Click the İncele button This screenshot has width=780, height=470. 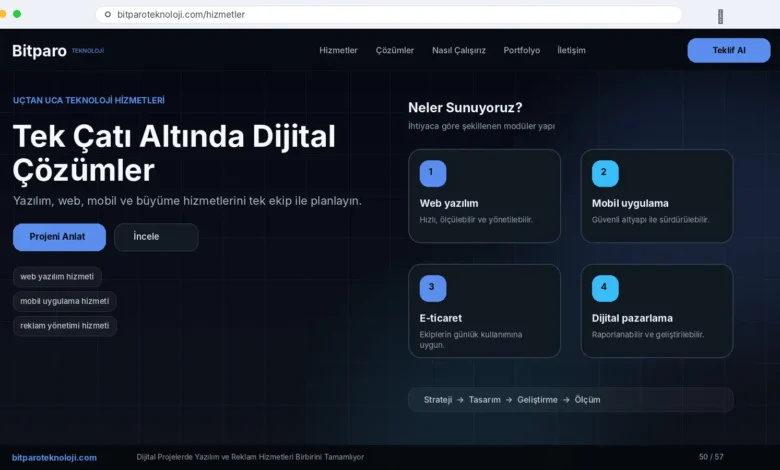[156, 237]
